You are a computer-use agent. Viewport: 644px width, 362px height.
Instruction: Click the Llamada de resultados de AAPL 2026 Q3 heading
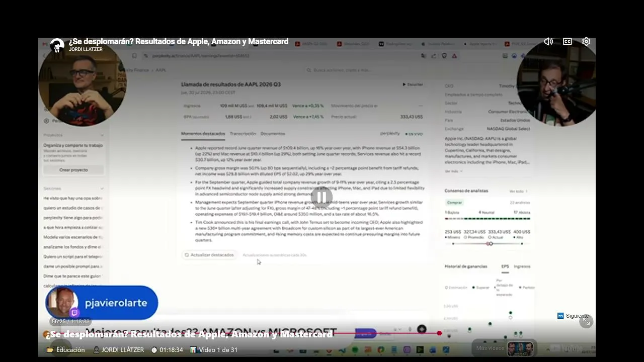click(x=231, y=84)
